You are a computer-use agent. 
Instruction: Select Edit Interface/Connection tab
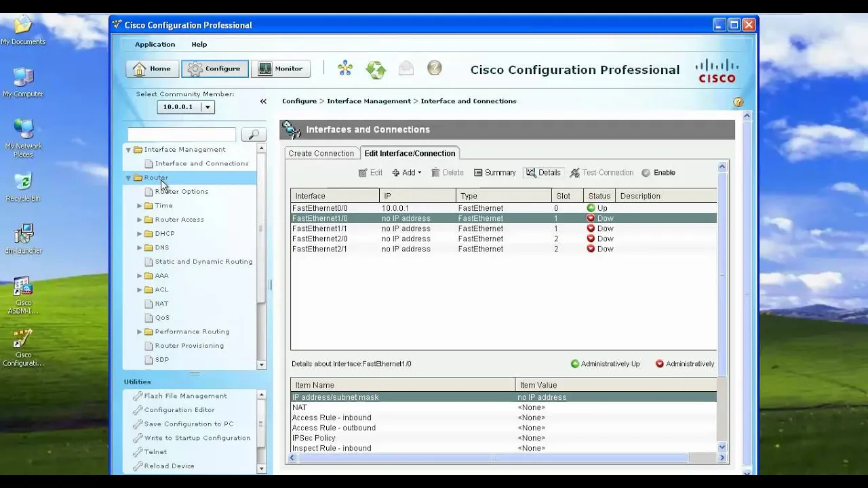[410, 153]
